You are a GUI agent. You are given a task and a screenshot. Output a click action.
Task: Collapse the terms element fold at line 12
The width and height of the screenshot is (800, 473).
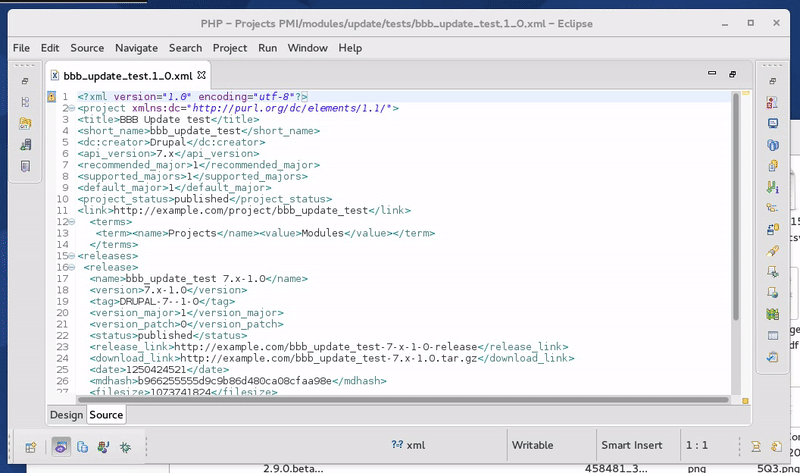coord(72,222)
